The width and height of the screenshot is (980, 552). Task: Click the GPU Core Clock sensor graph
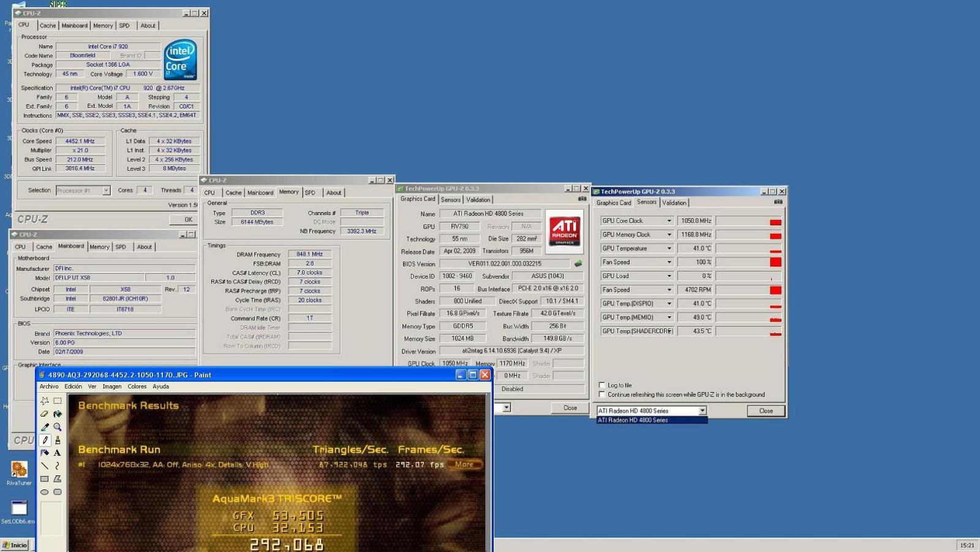point(748,221)
